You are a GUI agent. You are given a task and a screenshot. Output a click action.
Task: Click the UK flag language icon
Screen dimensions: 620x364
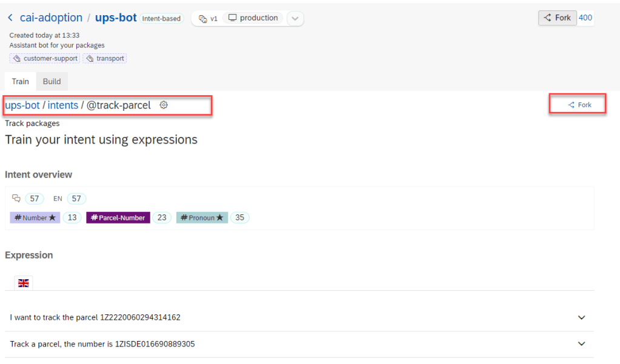pos(24,283)
